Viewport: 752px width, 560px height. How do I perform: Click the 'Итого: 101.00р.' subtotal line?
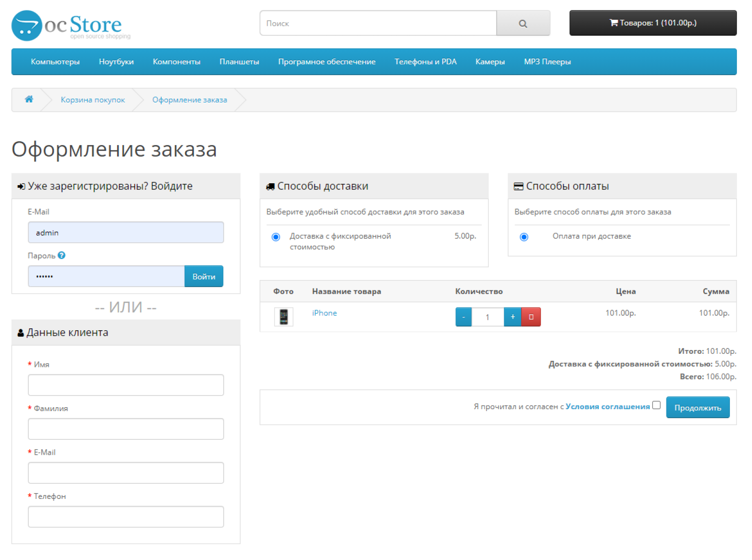pos(707,351)
